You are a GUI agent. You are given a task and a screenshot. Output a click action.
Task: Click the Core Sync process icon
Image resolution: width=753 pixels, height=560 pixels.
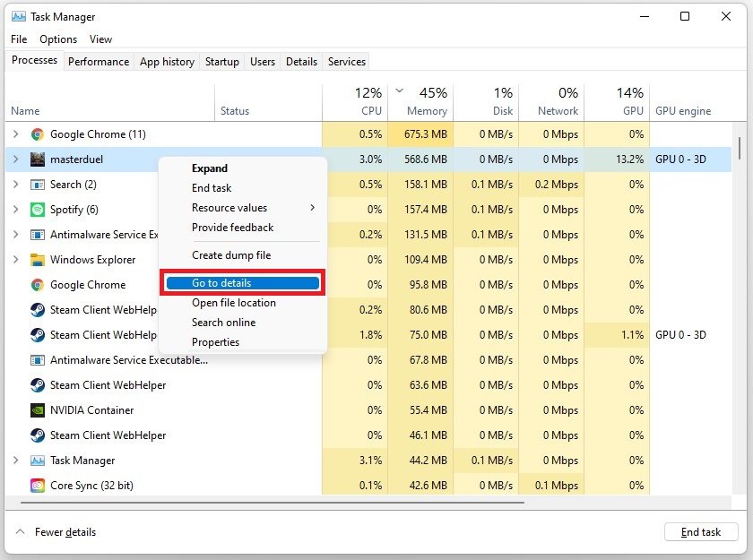[38, 486]
